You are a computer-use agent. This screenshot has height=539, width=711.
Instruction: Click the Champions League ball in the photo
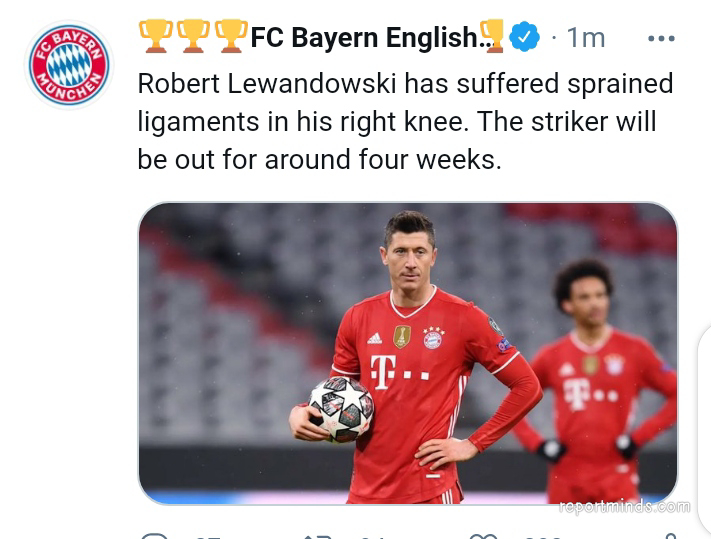341,409
